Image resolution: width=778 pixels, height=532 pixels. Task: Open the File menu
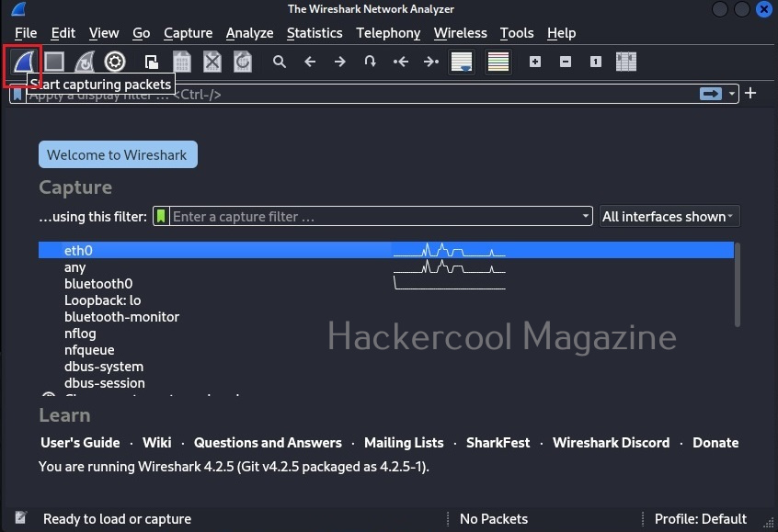[26, 33]
